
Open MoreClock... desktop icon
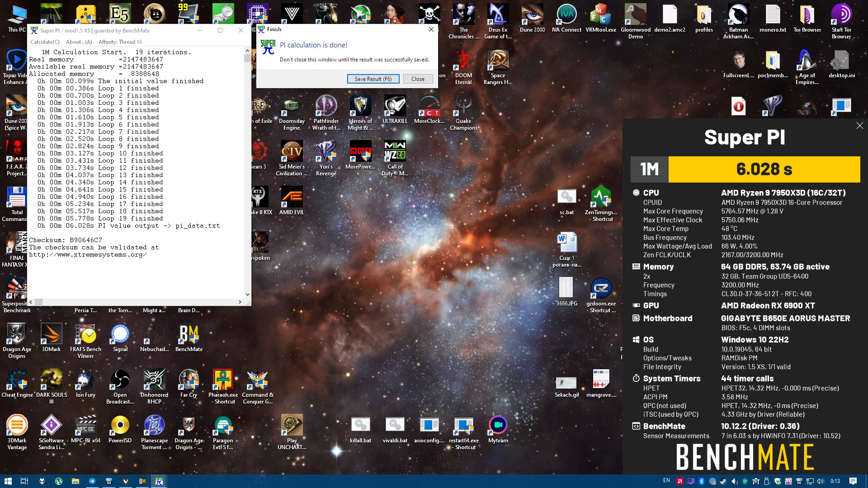(x=429, y=110)
